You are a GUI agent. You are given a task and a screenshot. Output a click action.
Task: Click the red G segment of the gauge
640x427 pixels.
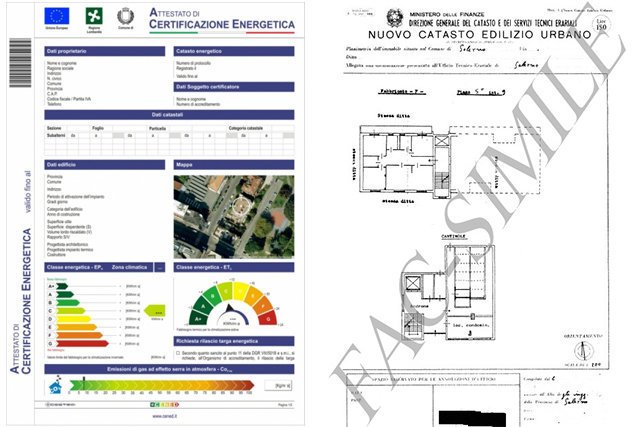tap(268, 318)
